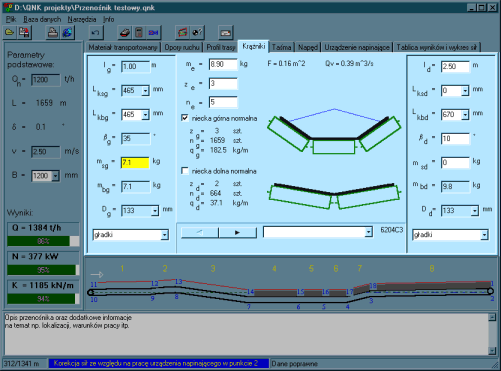
Task: Click the save floppy disk icon
Action: (x=24, y=32)
